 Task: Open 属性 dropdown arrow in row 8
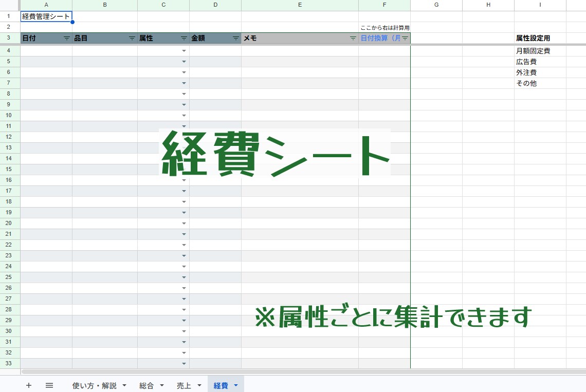[184, 94]
